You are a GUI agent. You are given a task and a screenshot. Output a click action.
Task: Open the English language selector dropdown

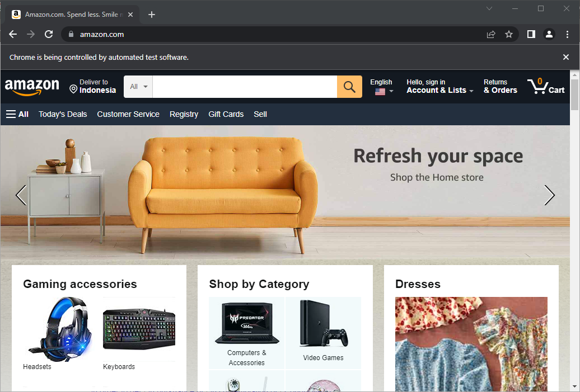click(381, 87)
